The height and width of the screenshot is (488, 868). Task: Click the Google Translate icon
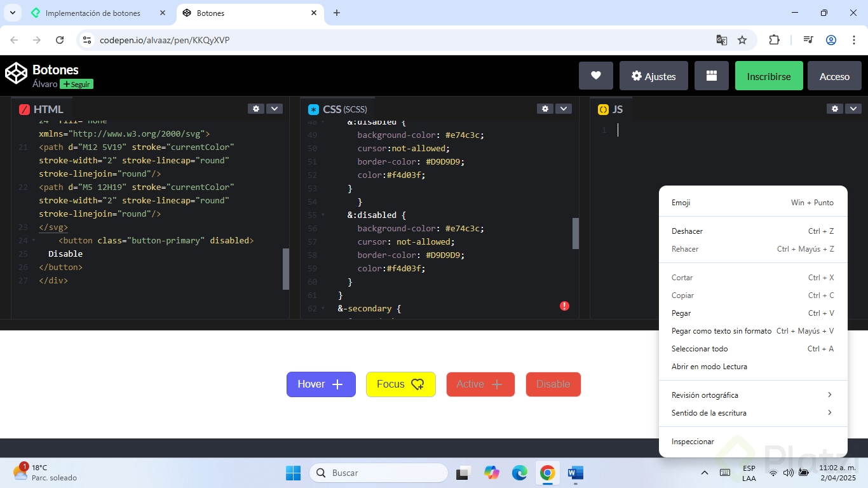pyautogui.click(x=722, y=40)
